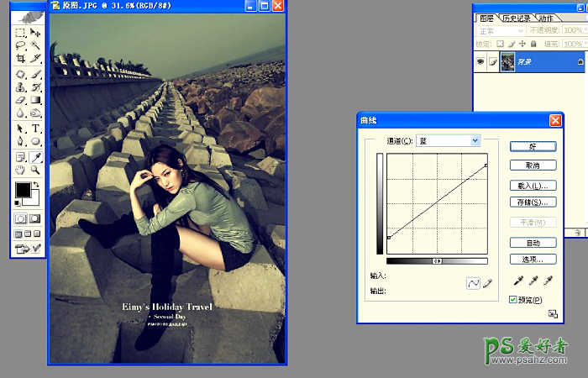The image size is (588, 378).
Task: Click the 自动 (Auto) button
Action: point(533,243)
